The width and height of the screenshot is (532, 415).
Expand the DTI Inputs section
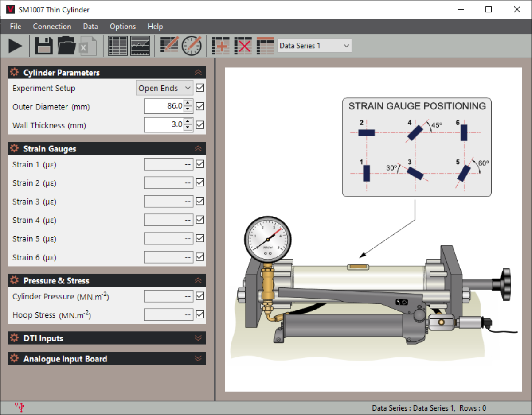click(198, 338)
